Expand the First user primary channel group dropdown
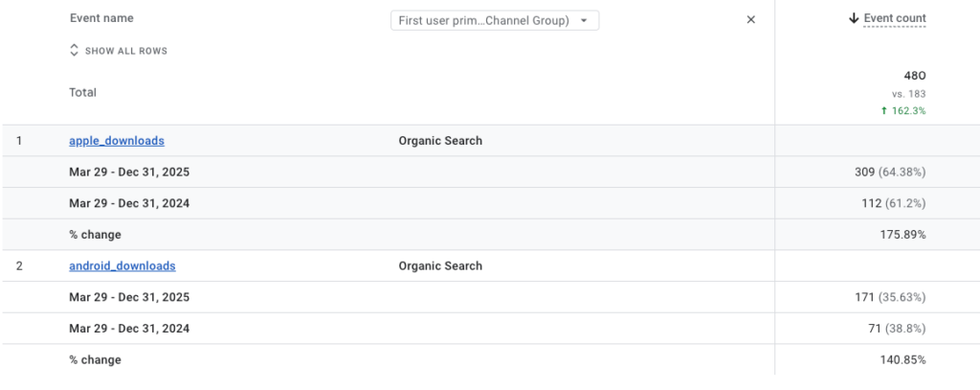The height and width of the screenshot is (390, 980). [x=495, y=21]
